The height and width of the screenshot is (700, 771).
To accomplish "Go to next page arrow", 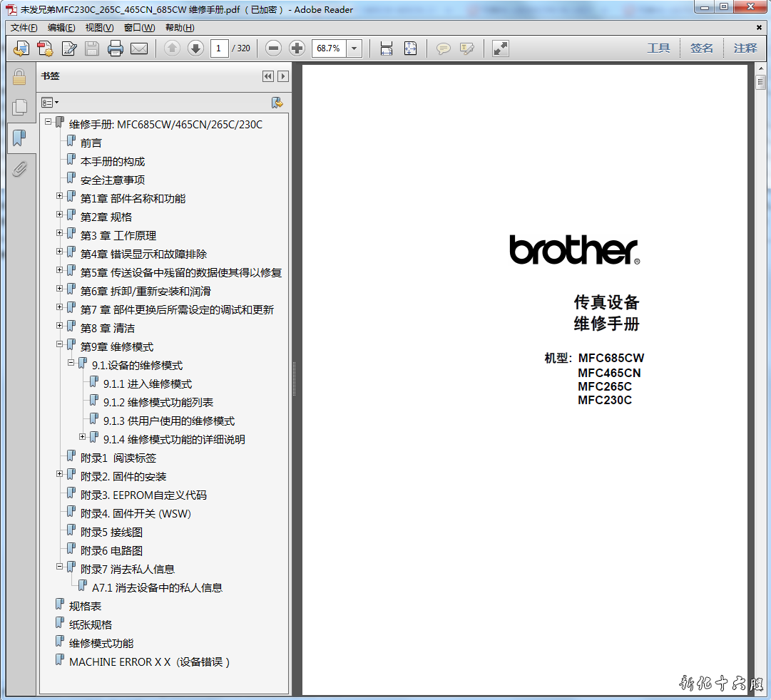I will (195, 48).
